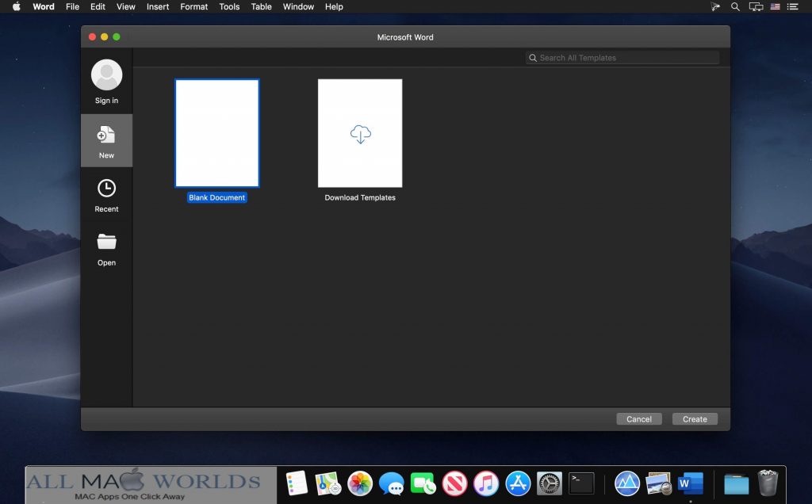Click the Download Templates thumbnail
Viewport: 812px width, 504px height.
click(x=360, y=133)
